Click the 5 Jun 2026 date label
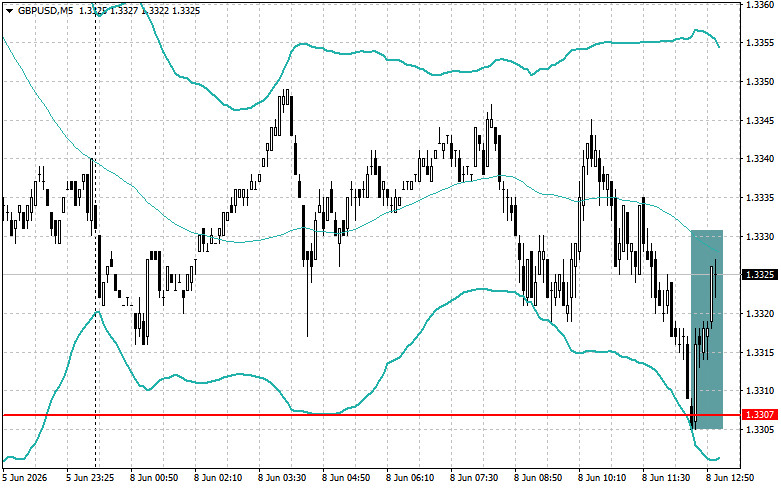The image size is (781, 489). pos(25,478)
